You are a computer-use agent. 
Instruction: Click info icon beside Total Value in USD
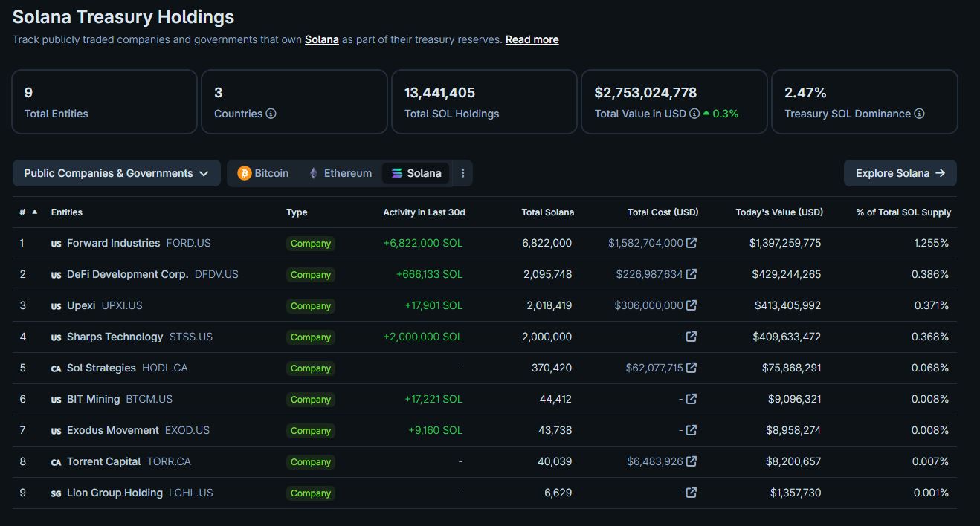[x=694, y=114]
